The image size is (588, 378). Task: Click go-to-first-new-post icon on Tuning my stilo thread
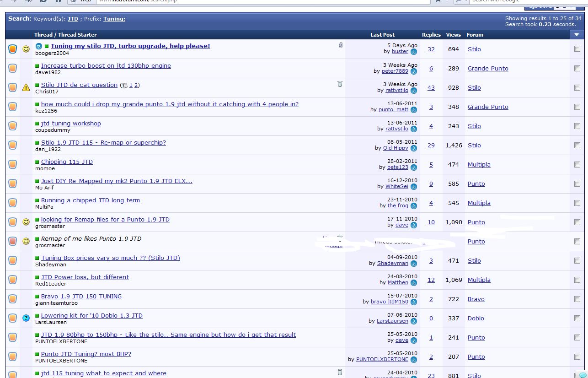click(x=39, y=47)
